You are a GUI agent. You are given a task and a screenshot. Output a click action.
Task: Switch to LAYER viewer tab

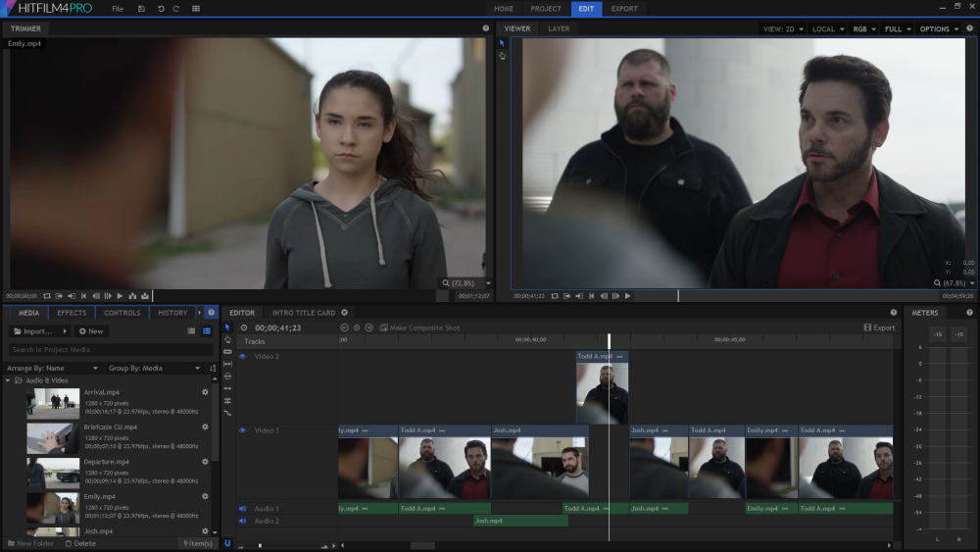(x=559, y=28)
